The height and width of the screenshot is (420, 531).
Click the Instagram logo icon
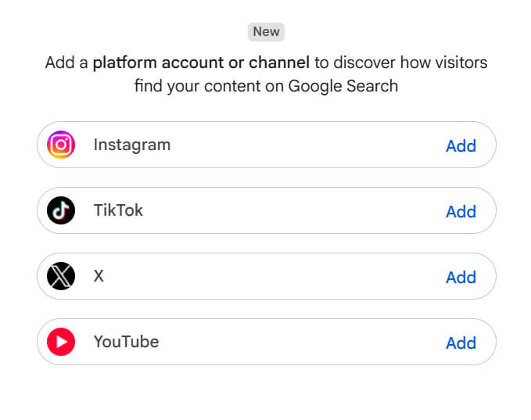pos(61,145)
